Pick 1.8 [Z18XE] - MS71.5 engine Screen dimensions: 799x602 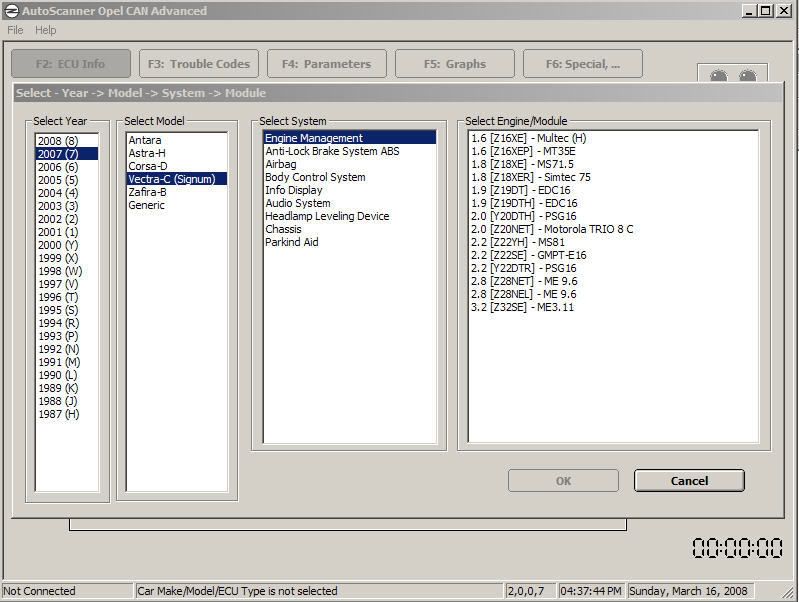tap(613, 164)
